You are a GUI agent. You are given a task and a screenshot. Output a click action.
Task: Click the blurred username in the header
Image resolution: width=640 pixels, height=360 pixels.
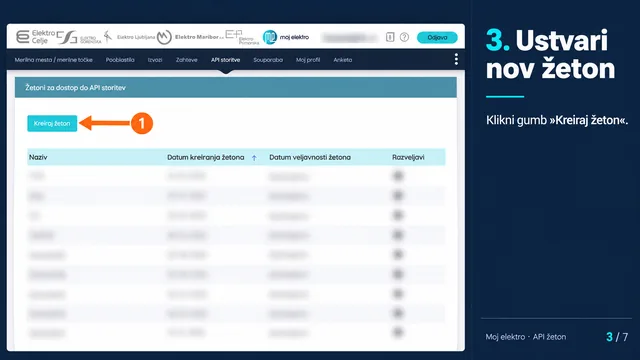(x=350, y=38)
